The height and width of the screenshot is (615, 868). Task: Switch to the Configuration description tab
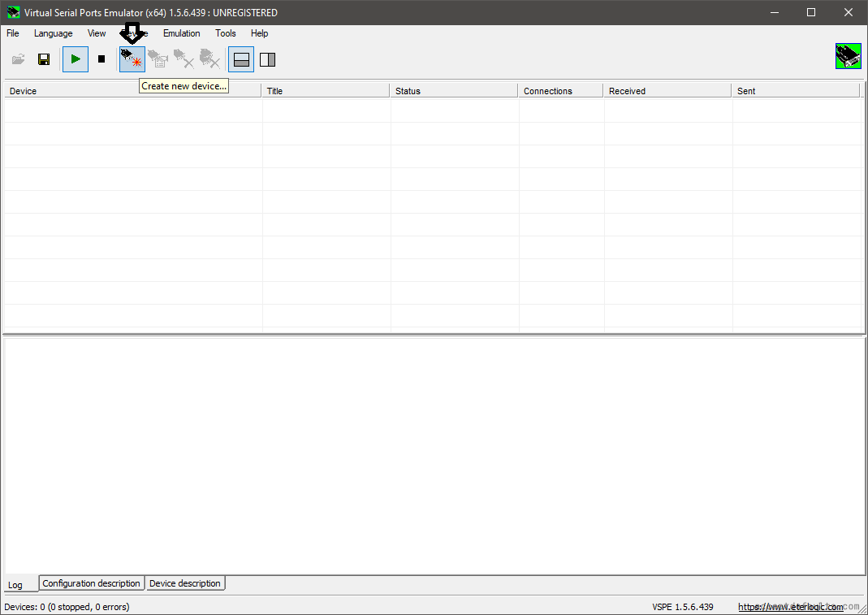click(x=91, y=583)
